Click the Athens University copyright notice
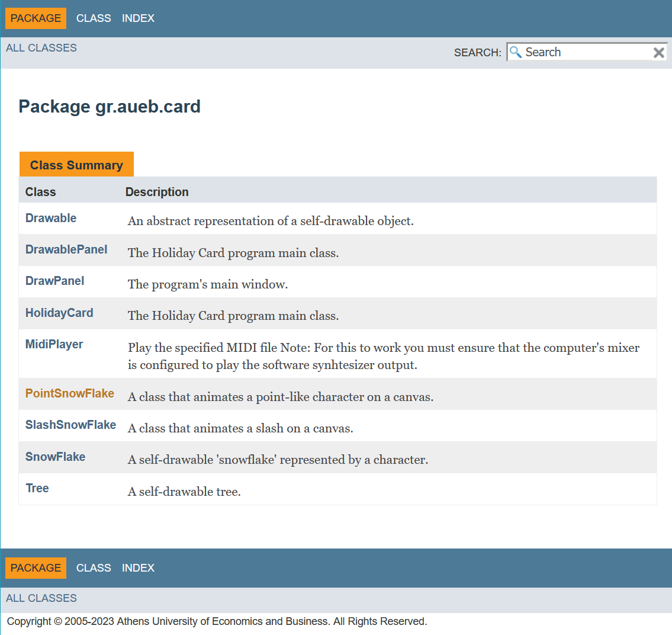The height and width of the screenshot is (635, 672). click(x=217, y=621)
